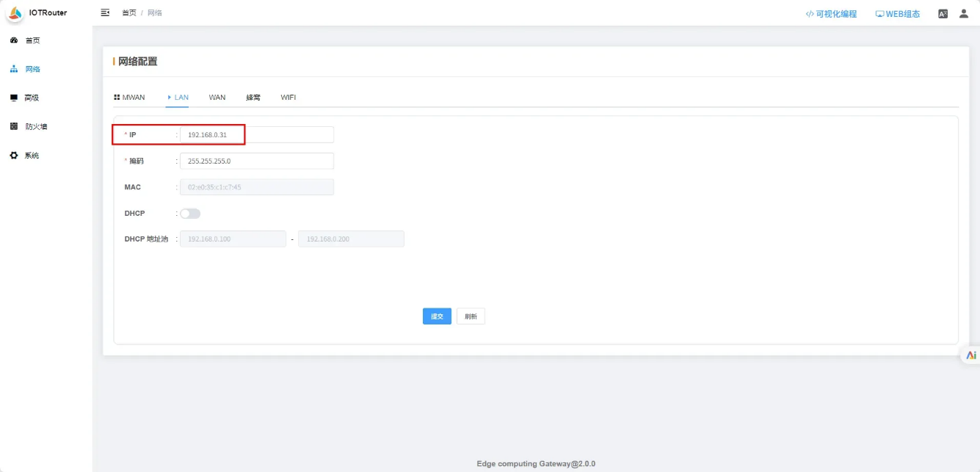
Task: Open the 可视化编程 link
Action: point(831,13)
